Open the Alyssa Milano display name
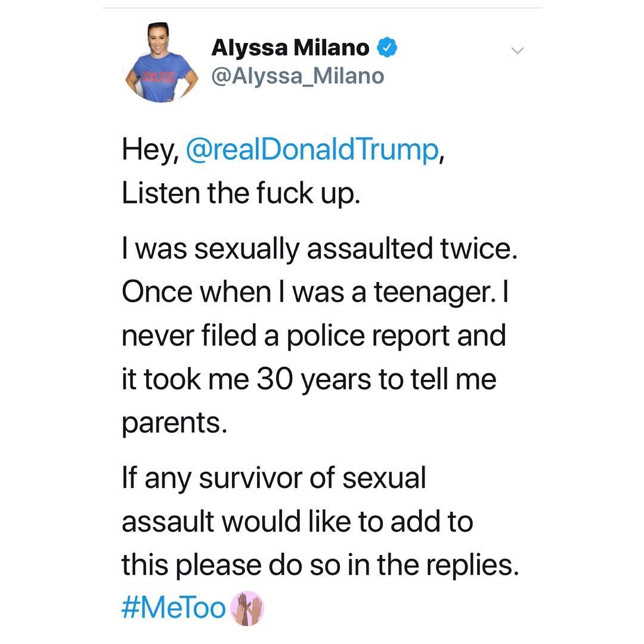The width and height of the screenshot is (644, 644). click(x=290, y=48)
